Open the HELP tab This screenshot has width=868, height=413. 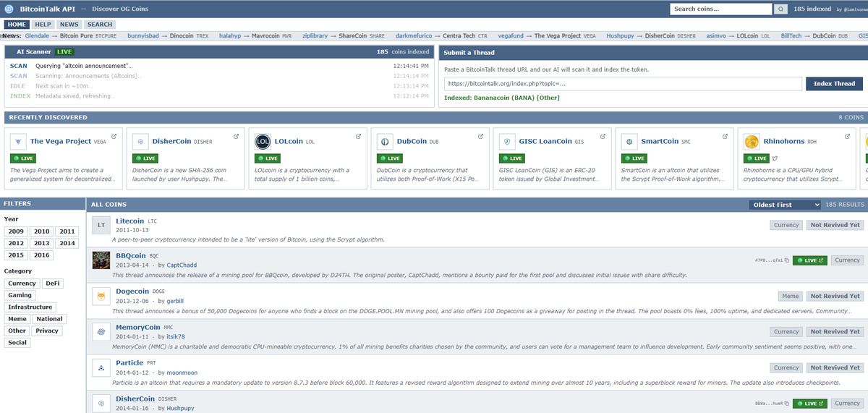pyautogui.click(x=43, y=25)
